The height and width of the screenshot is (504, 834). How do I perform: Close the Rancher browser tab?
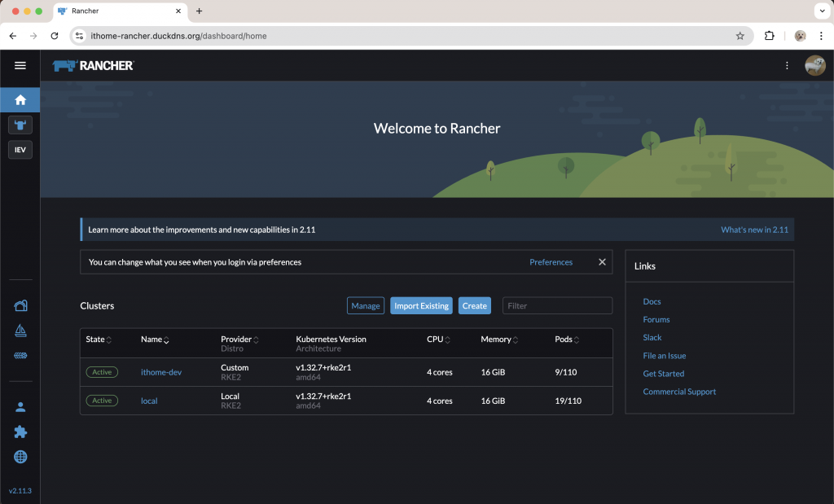coord(178,11)
